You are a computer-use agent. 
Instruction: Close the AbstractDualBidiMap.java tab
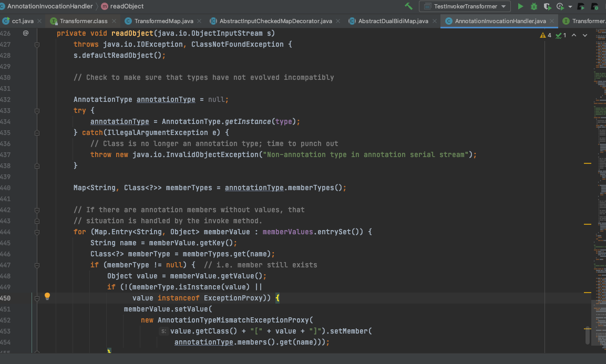pos(435,21)
